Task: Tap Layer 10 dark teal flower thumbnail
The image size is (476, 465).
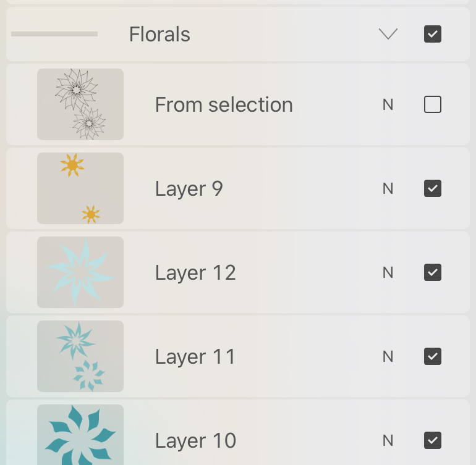Action: 80,435
